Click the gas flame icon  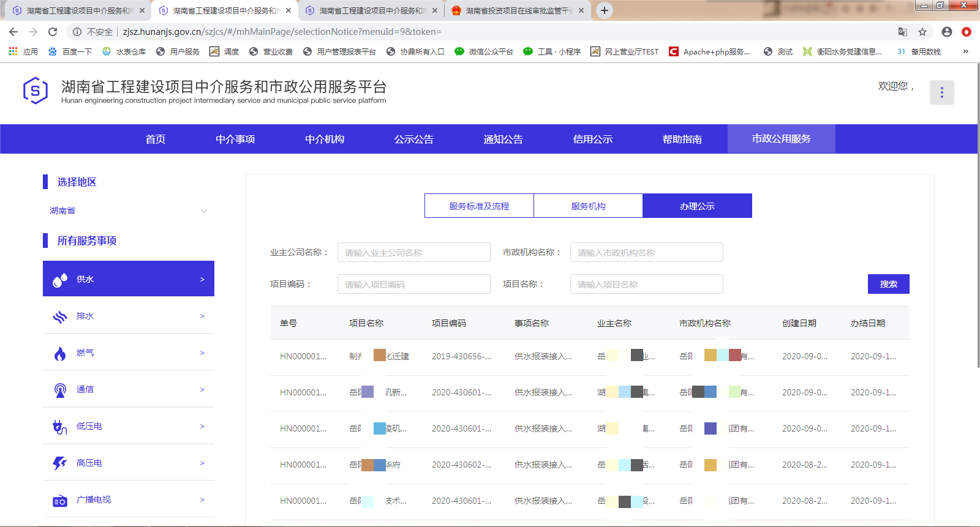coord(60,353)
